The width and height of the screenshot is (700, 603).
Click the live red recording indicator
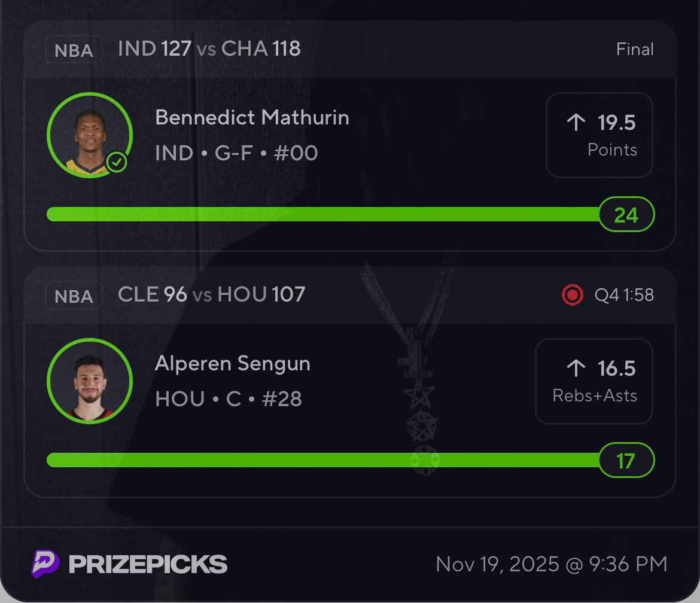[x=573, y=295]
